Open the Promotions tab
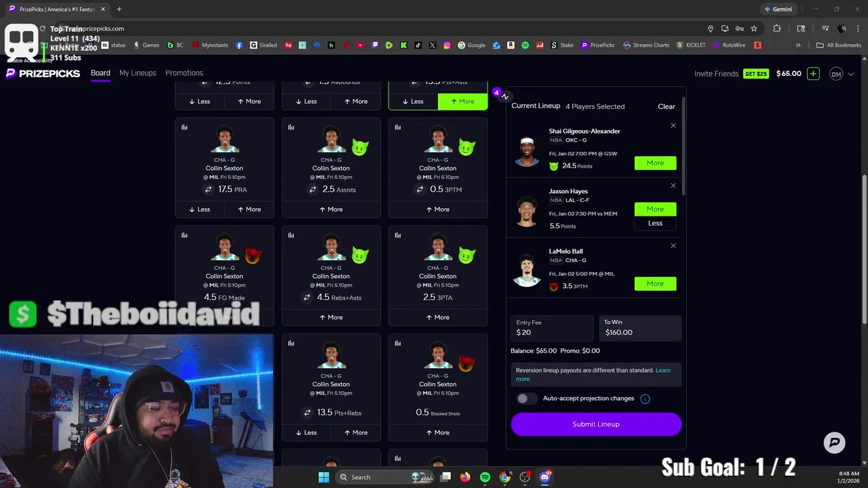Screen dimensions: 868x488 pyautogui.click(x=184, y=73)
